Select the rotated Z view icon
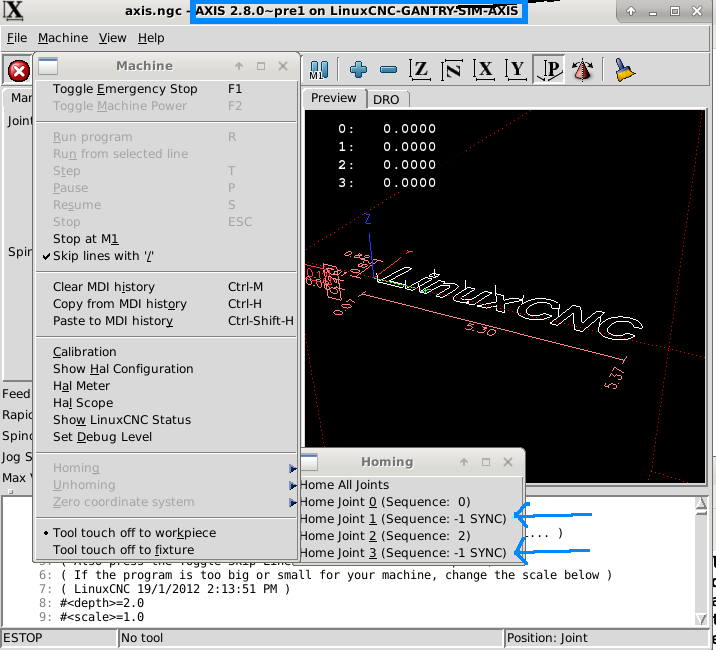Screen dimensions: 716x650 (x=452, y=70)
